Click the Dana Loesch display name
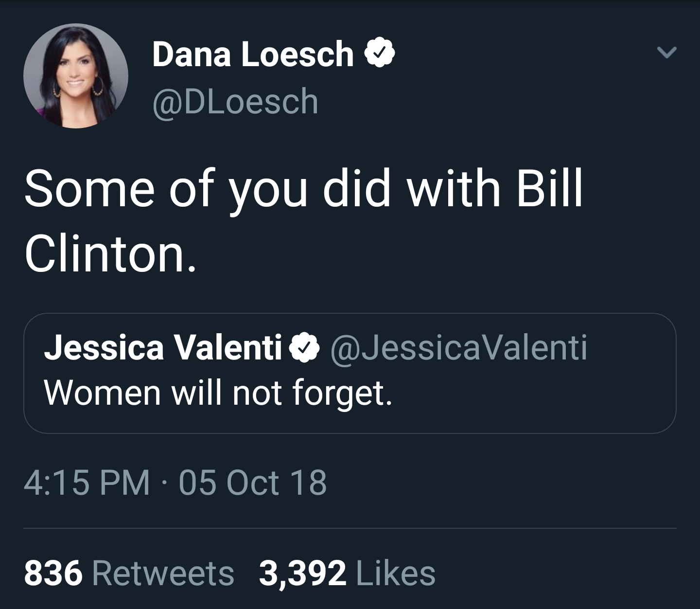This screenshot has height=609, width=700. click(x=253, y=54)
